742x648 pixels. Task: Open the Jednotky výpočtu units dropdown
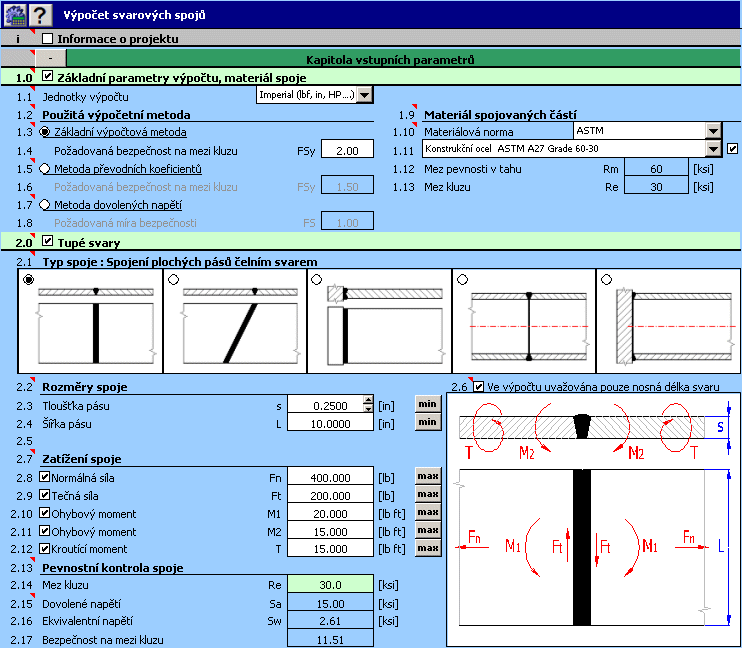point(364,95)
